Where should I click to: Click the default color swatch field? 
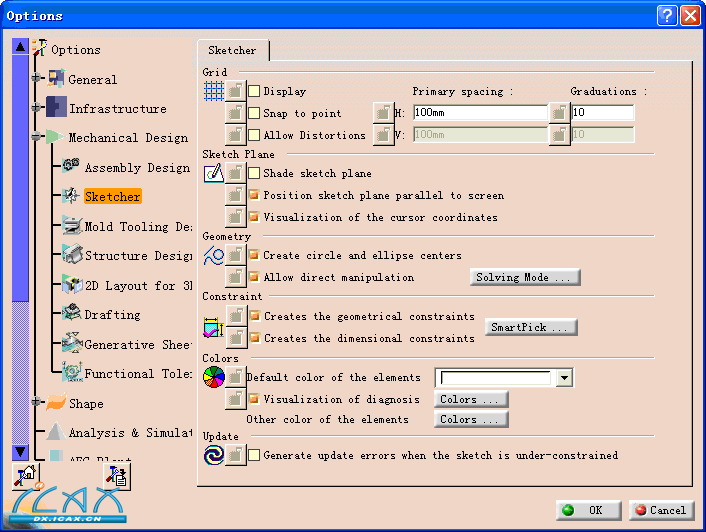(x=495, y=378)
